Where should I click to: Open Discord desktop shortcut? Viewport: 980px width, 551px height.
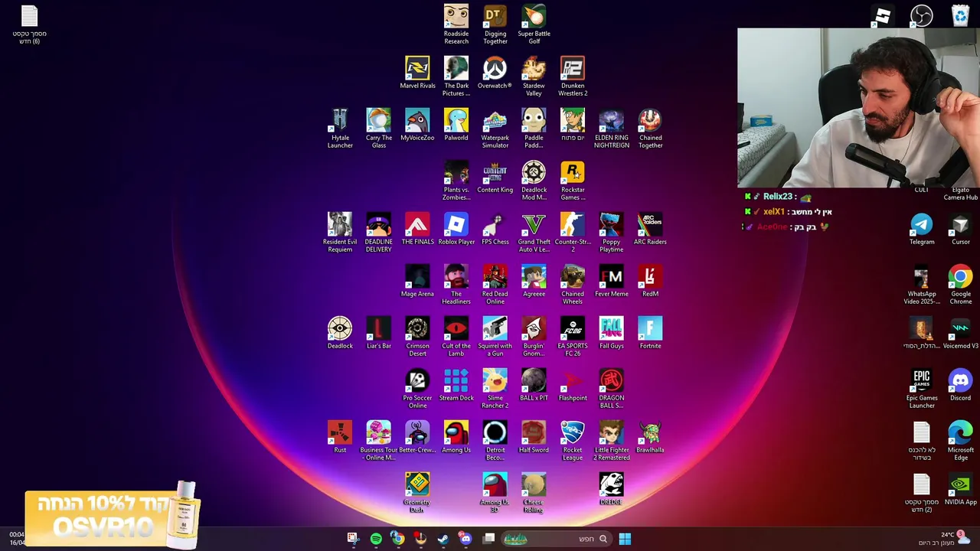tap(961, 385)
